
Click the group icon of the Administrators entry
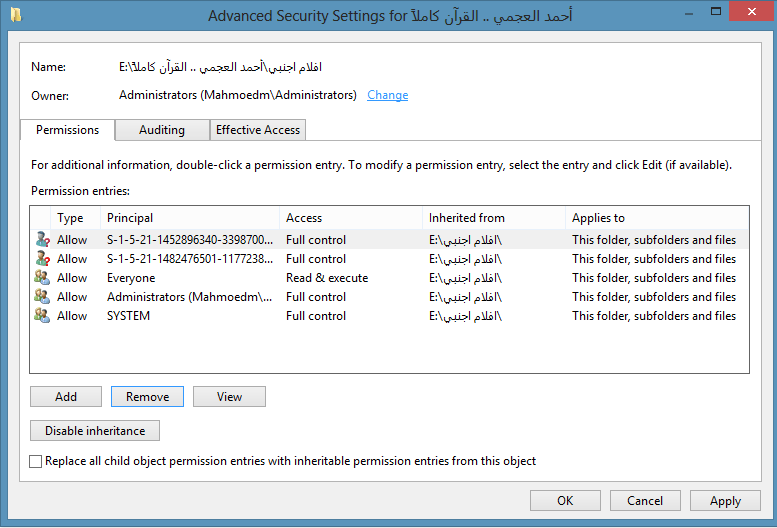42,297
